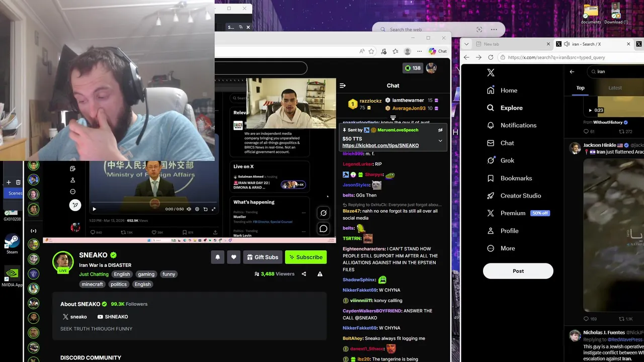Image resolution: width=644 pixels, height=362 pixels.
Task: Click the Grok floating button in stream
Action: point(324,213)
